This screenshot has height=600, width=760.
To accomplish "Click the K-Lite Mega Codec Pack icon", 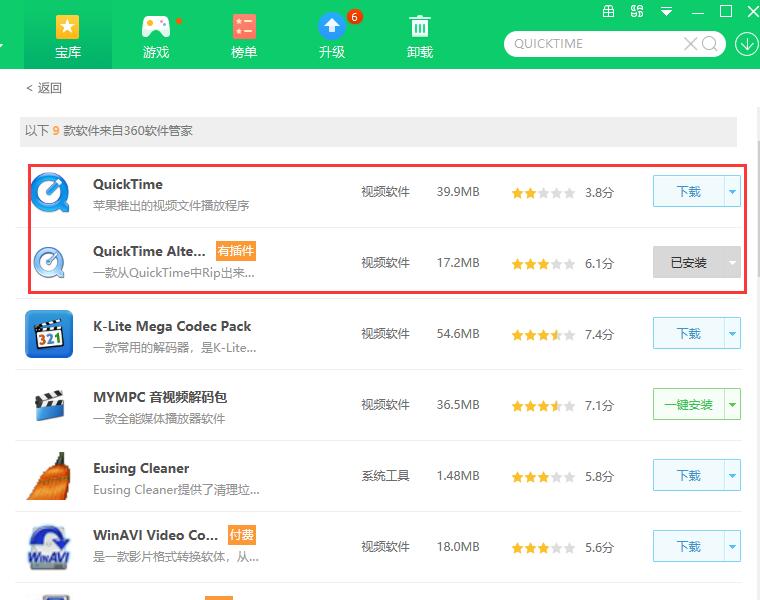I will click(49, 334).
